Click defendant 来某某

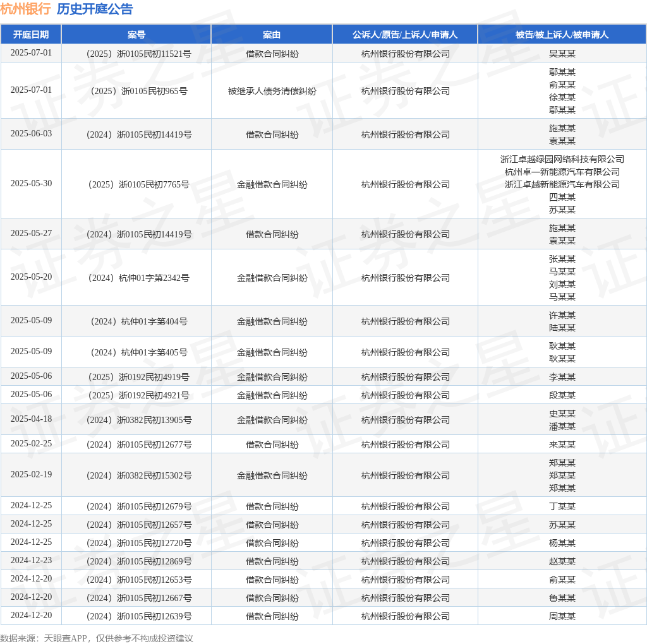click(x=562, y=444)
